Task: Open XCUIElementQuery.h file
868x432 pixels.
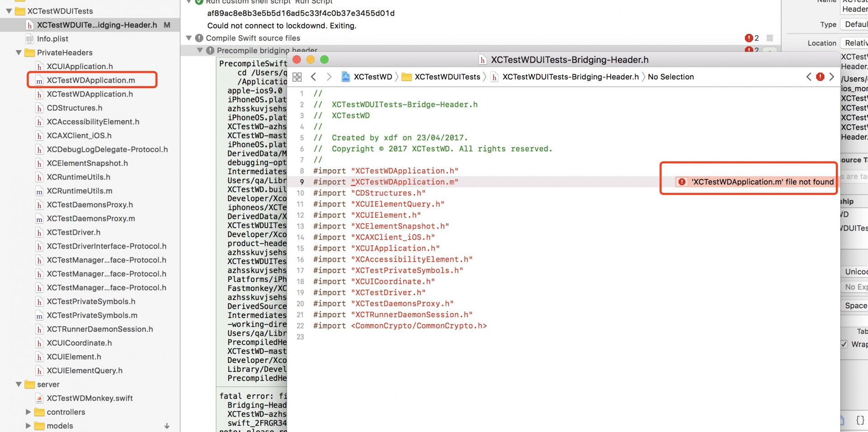Action: tap(85, 371)
